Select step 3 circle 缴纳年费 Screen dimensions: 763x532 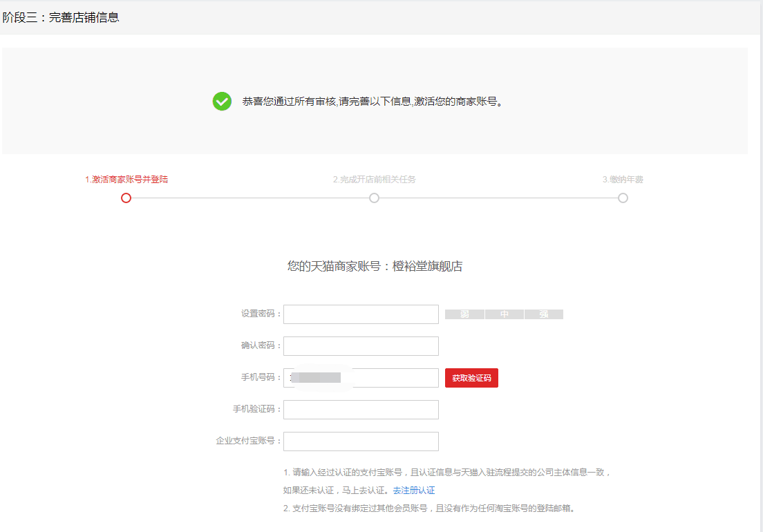tap(623, 198)
